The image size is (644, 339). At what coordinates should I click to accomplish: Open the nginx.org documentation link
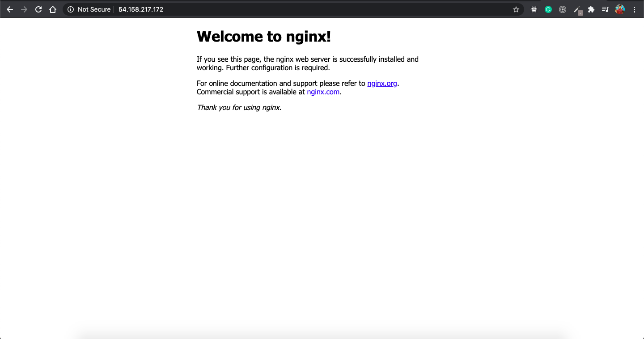382,83
